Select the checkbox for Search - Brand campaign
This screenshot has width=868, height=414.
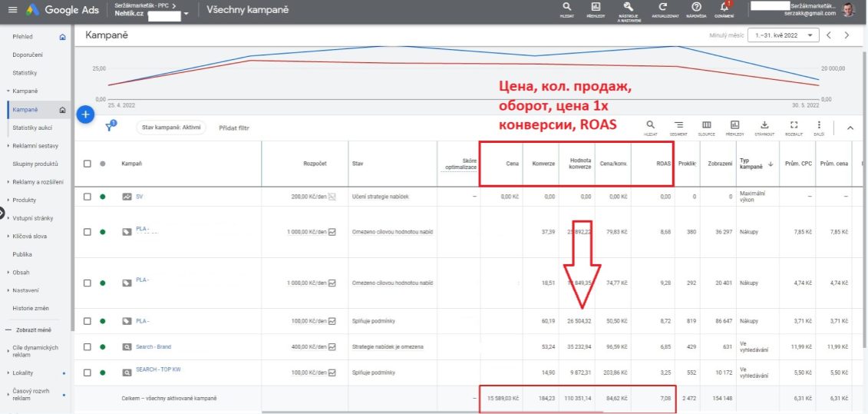coord(87,346)
